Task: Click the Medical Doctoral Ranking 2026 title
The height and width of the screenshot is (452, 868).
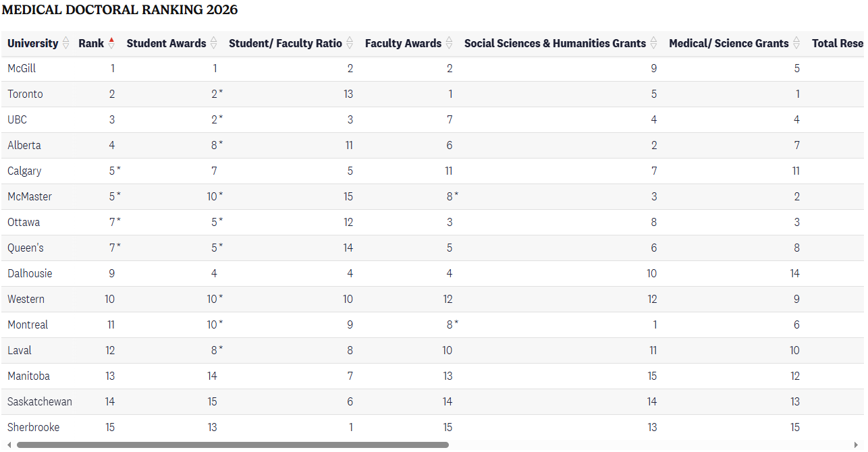Action: click(119, 10)
